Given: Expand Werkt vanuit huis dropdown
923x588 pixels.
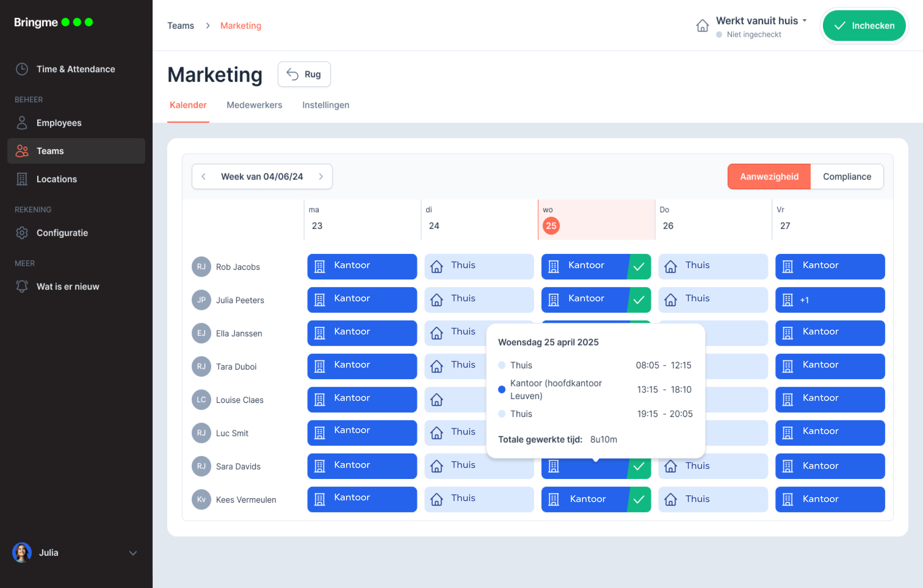Looking at the screenshot, I should (x=761, y=21).
